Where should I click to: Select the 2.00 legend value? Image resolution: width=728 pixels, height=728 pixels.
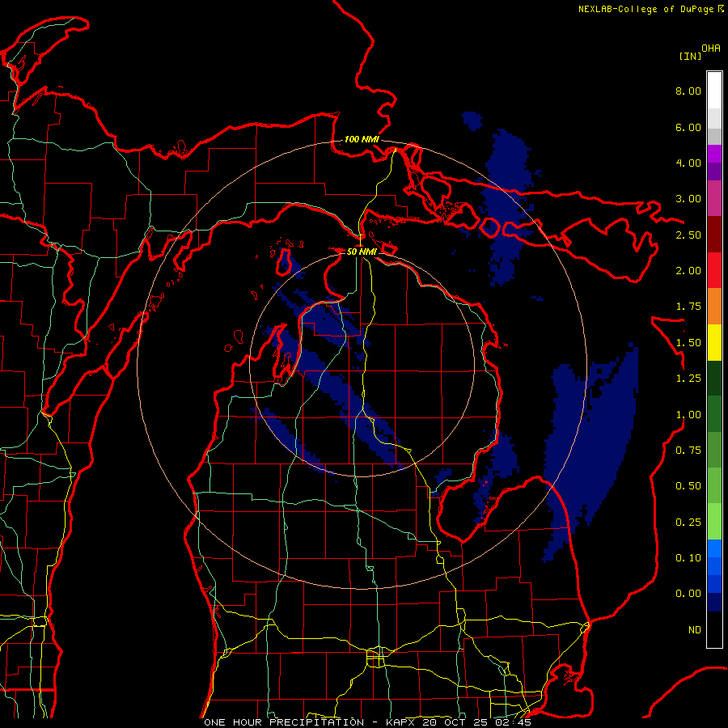688,271
